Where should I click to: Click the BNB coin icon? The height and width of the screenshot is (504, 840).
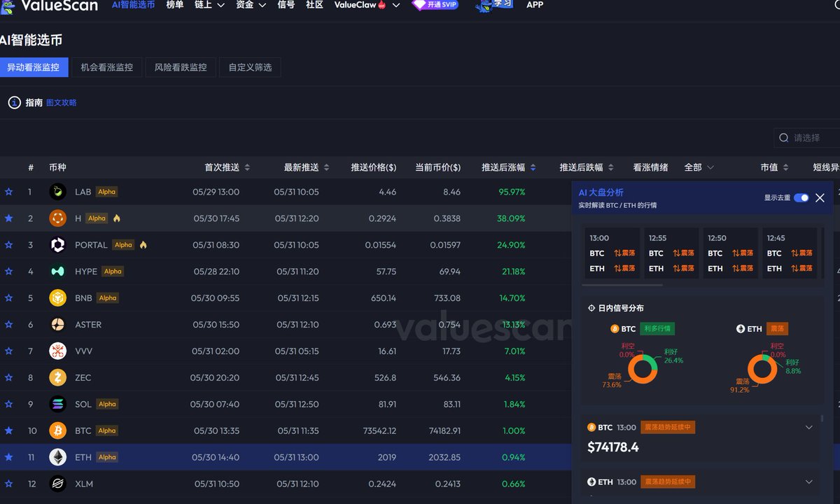tap(57, 298)
